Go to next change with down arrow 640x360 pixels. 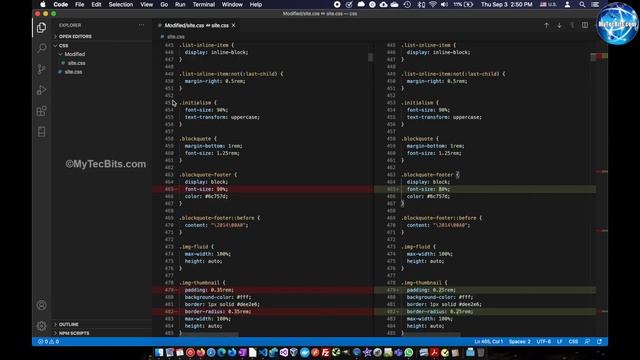559,25
